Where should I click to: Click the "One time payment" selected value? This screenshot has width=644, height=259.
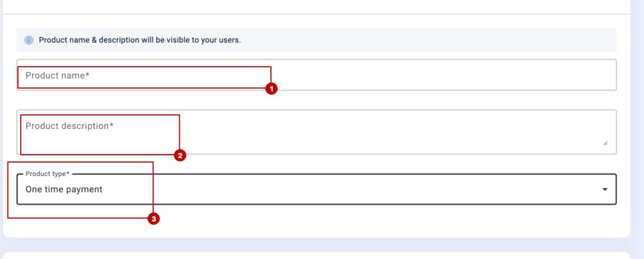pyautogui.click(x=64, y=190)
